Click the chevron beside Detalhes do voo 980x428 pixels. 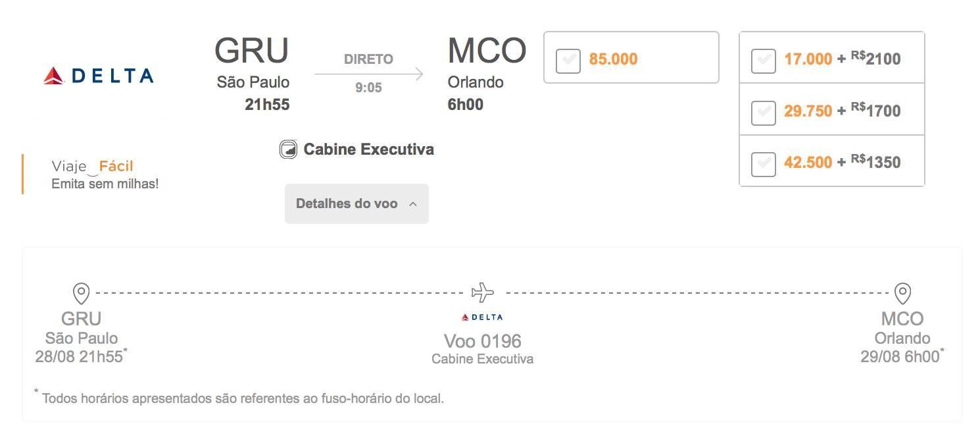413,204
